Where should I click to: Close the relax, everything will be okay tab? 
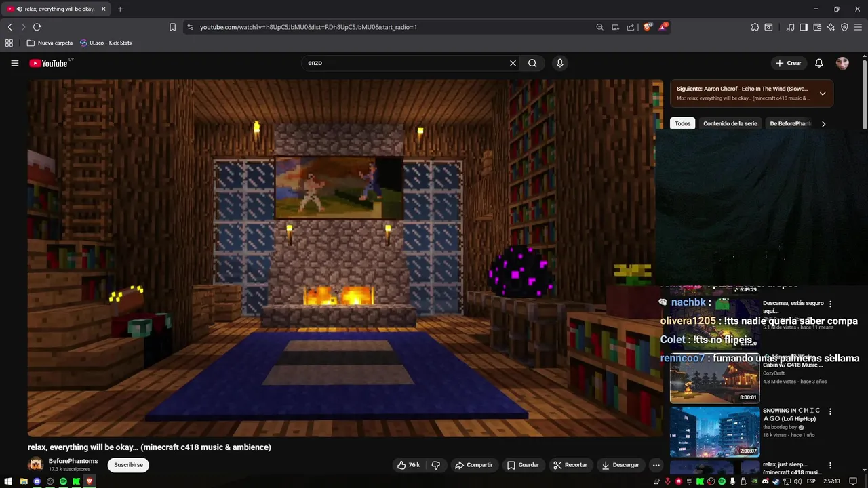point(104,9)
